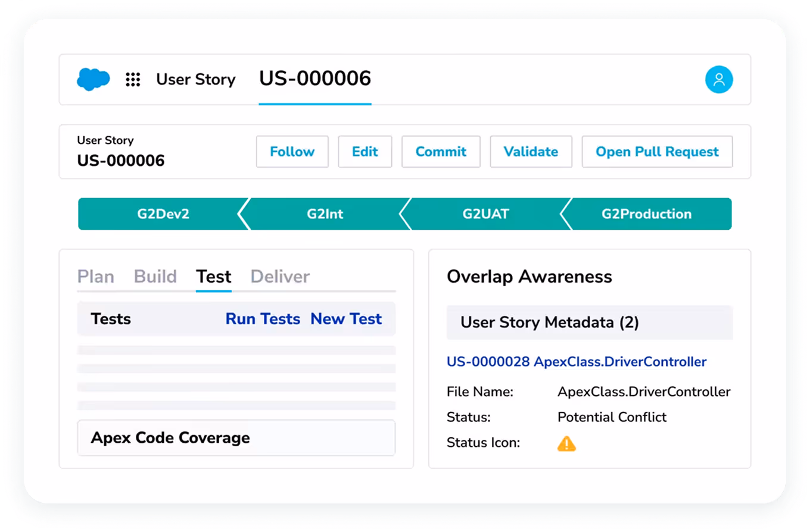This screenshot has width=810, height=532.
Task: Click the orange warning status icon
Action: click(x=566, y=443)
